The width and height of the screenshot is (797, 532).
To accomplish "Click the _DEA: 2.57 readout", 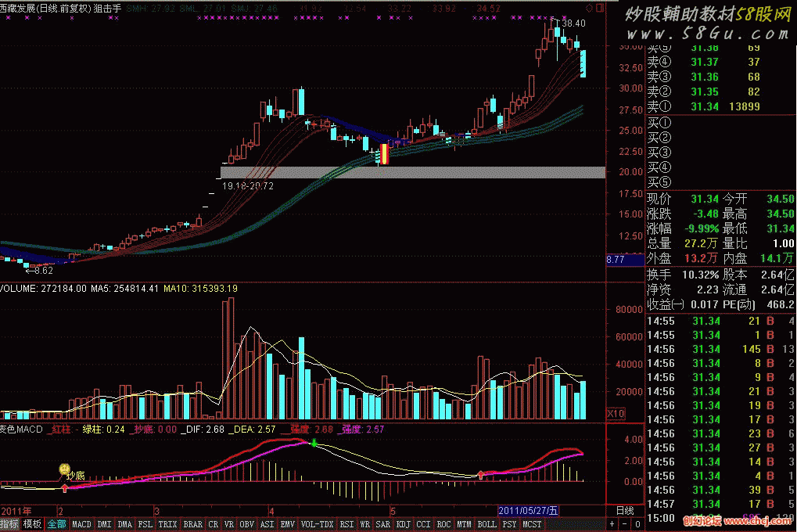I will [x=252, y=430].
